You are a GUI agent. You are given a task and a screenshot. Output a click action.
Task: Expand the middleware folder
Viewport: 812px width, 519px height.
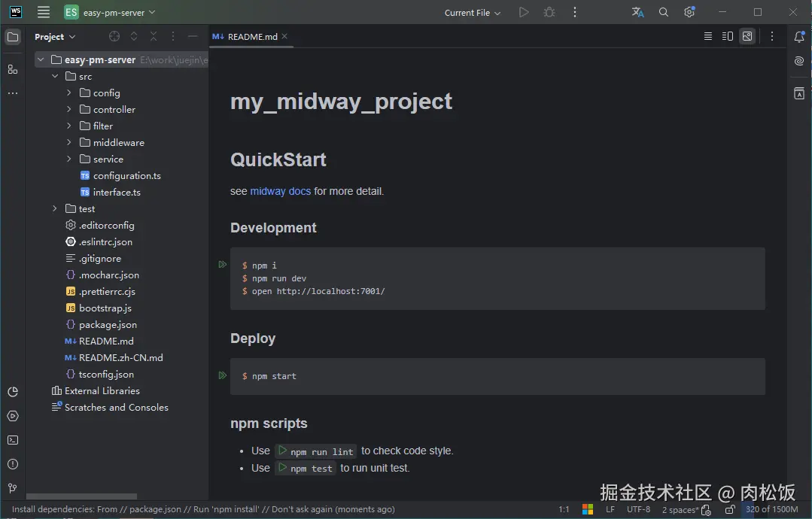[x=69, y=142]
